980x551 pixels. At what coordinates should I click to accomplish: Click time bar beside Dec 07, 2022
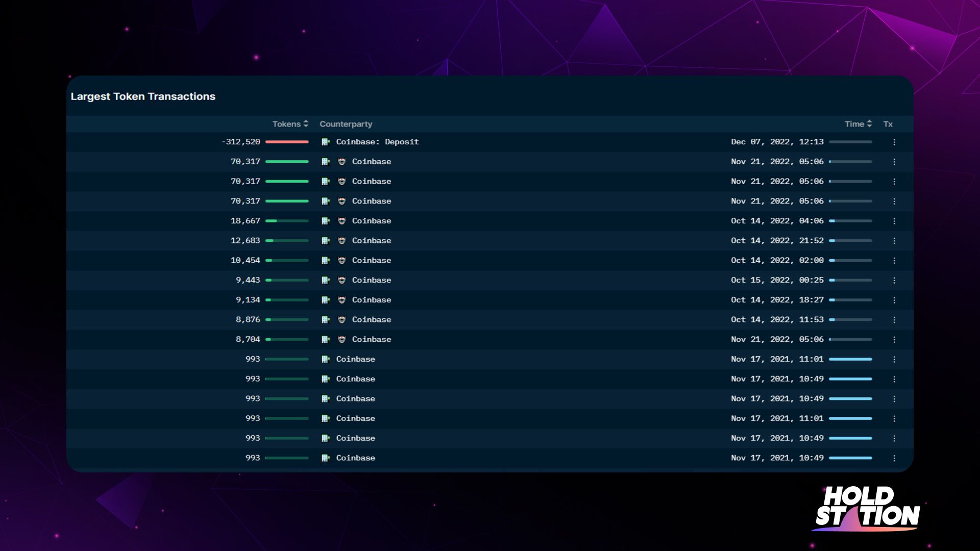point(850,142)
